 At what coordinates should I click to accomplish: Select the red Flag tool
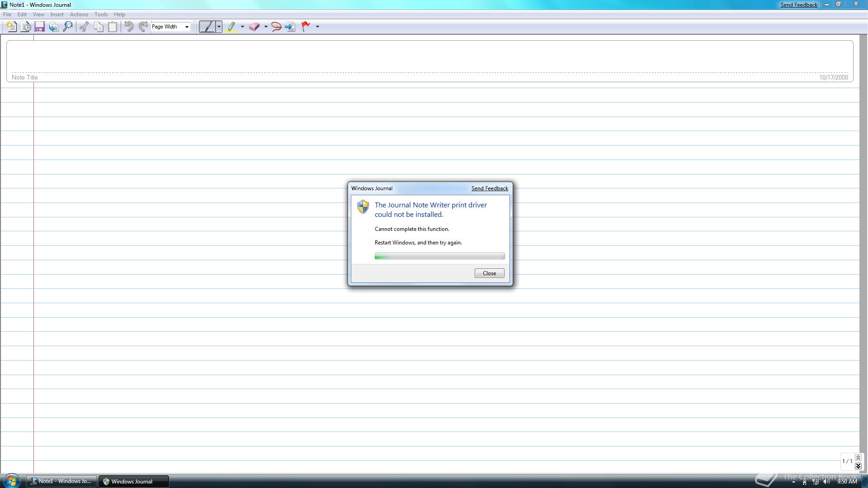click(306, 27)
